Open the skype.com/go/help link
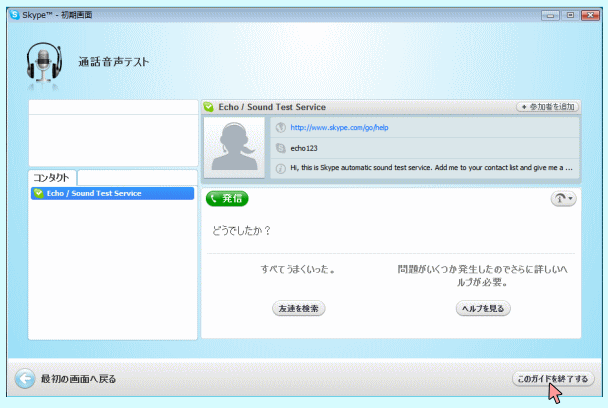608x408 pixels. point(339,127)
